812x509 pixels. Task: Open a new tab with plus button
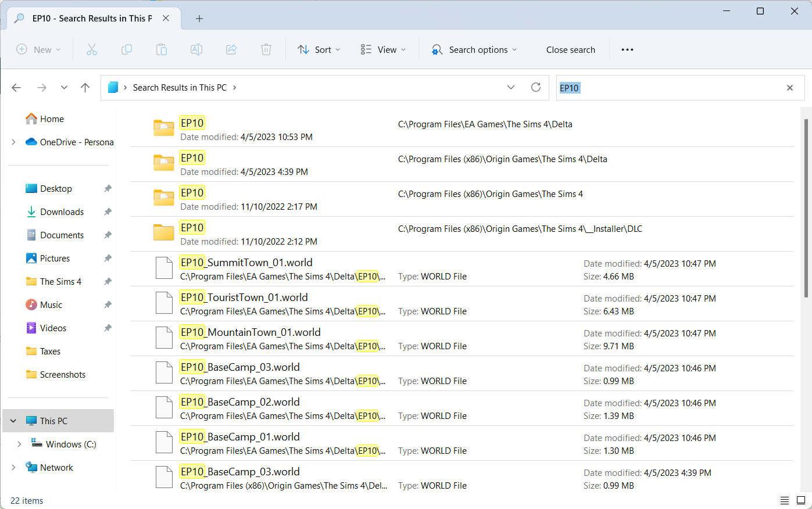click(199, 19)
